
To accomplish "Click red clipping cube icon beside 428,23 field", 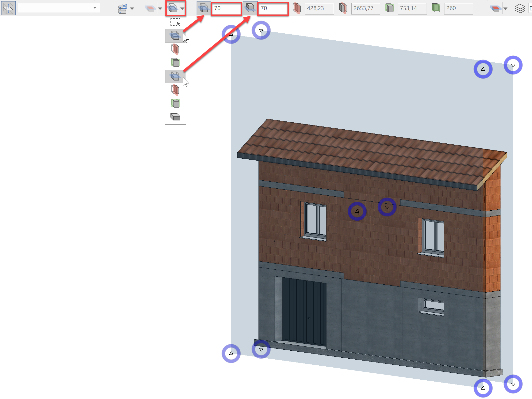I will [x=296, y=8].
